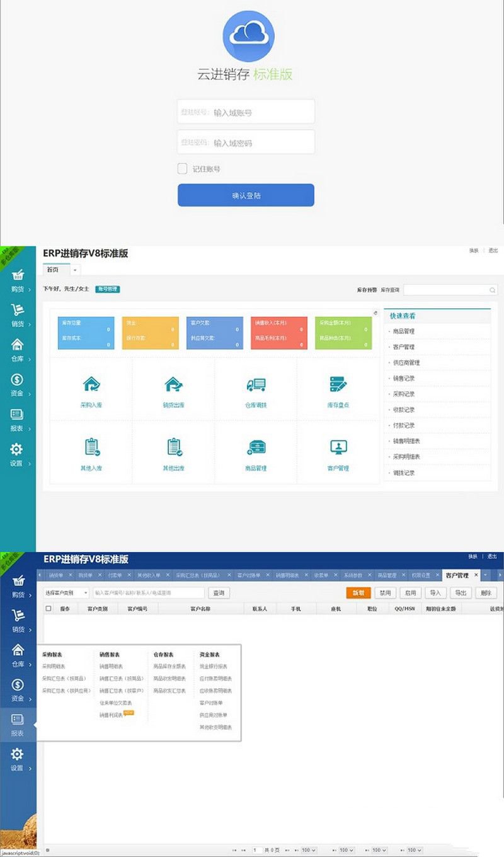The height and width of the screenshot is (857, 504).
Task: Check the 记住账号 checkbox on login form
Action: point(181,168)
